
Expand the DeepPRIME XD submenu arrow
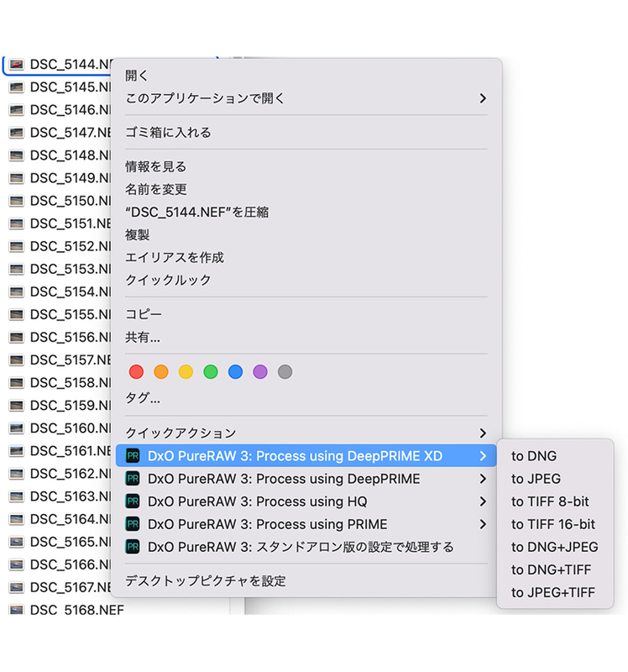483,456
